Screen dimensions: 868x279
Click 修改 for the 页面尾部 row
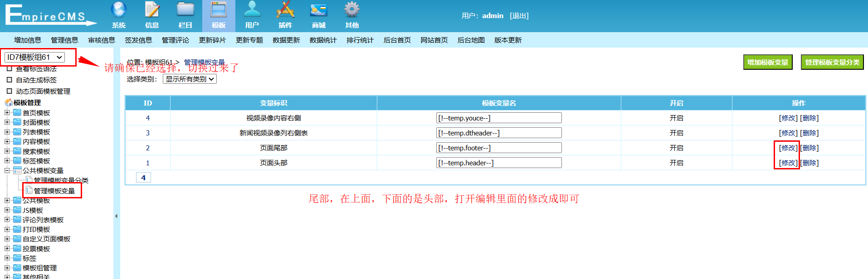tap(788, 148)
